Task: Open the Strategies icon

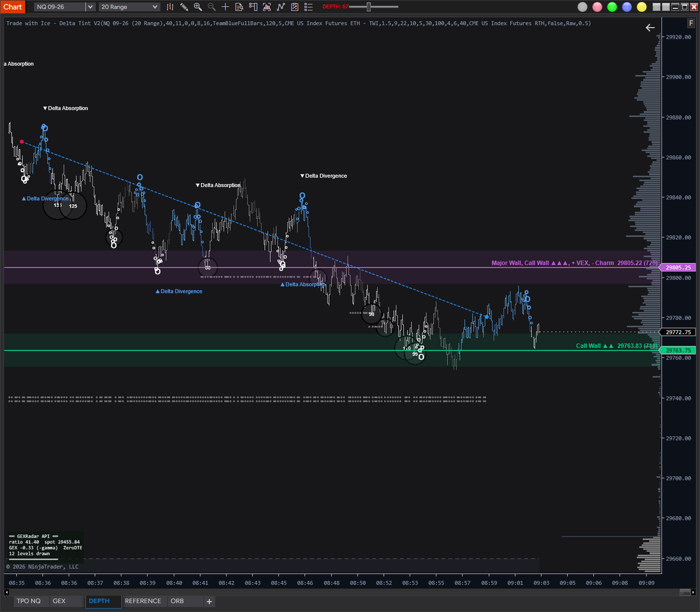Action: 281,7
